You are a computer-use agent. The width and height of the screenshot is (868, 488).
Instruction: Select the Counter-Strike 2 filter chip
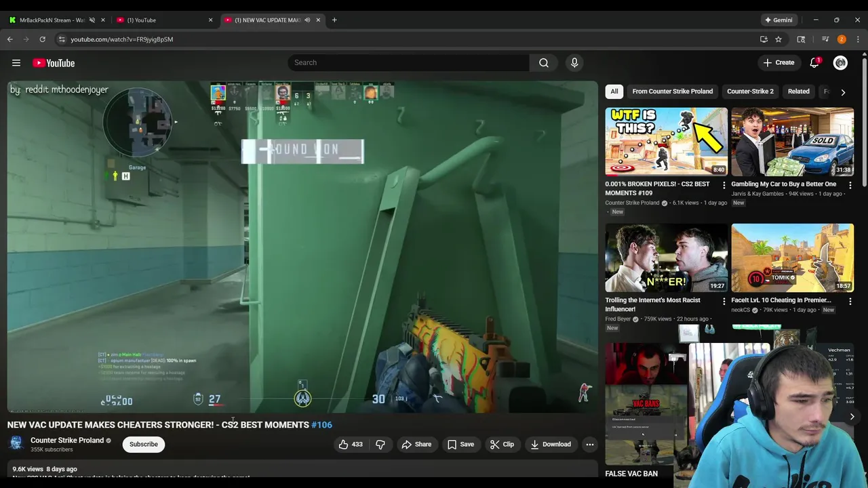tap(750, 91)
